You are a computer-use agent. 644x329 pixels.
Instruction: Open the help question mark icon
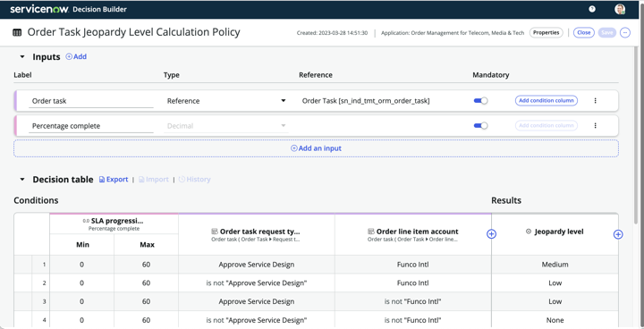(x=592, y=9)
